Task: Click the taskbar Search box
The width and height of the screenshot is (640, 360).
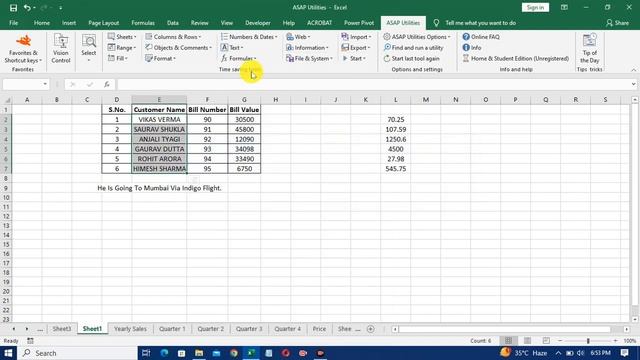Action: pos(78,353)
